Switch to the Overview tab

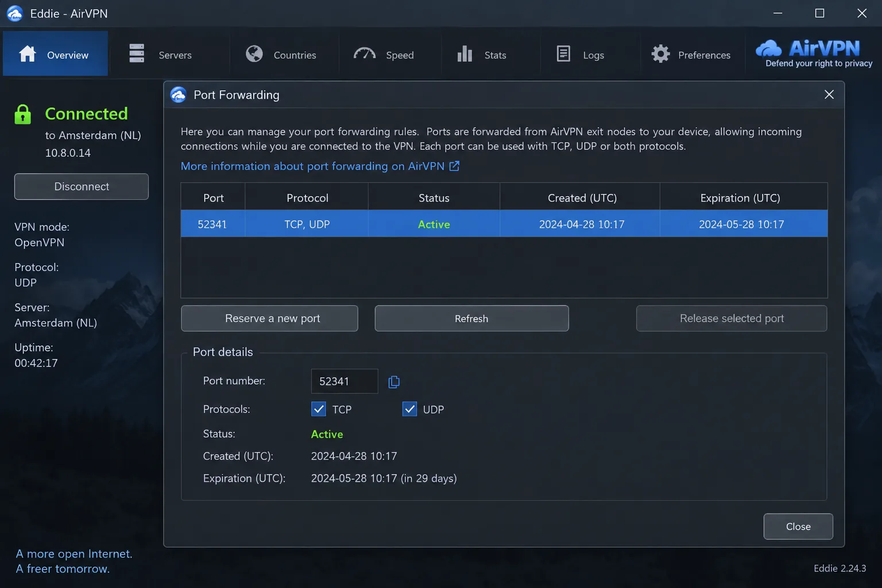[x=55, y=54]
